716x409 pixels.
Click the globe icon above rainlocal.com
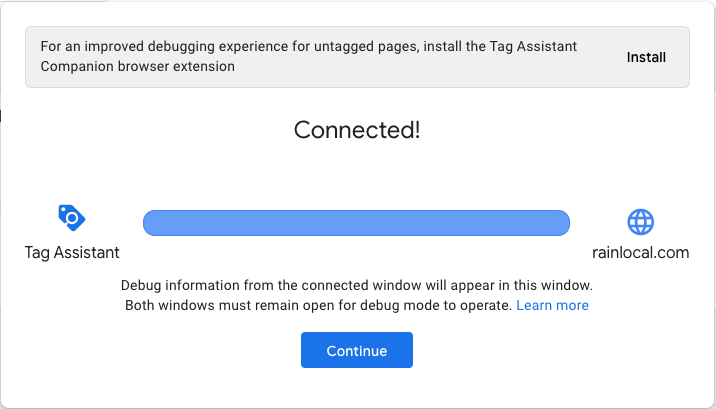pyautogui.click(x=640, y=221)
